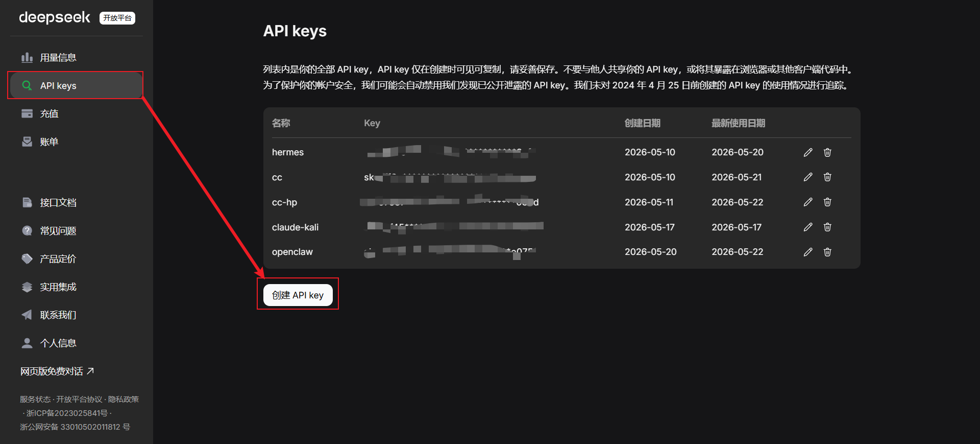Open the 网页版免费对话 link
The height and width of the screenshot is (444, 980).
coord(57,371)
